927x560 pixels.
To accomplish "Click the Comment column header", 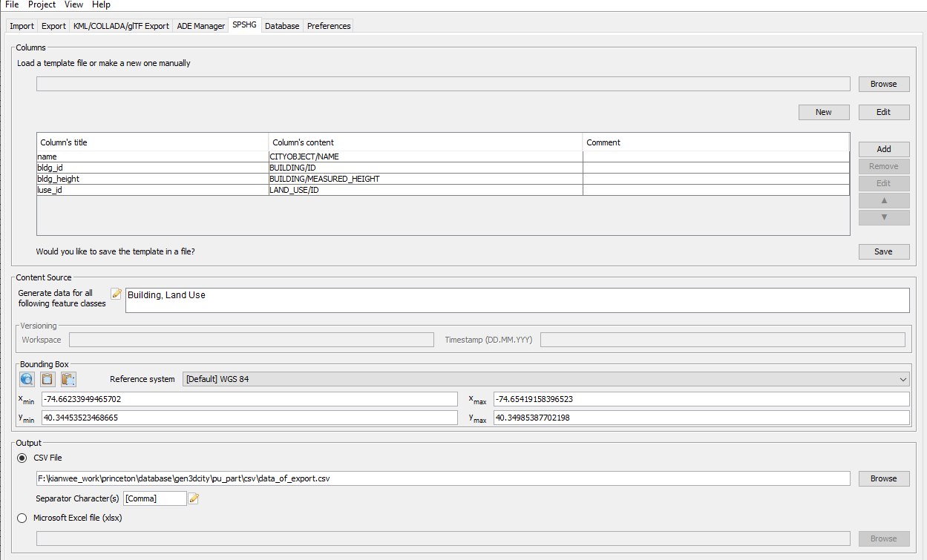I will click(716, 142).
